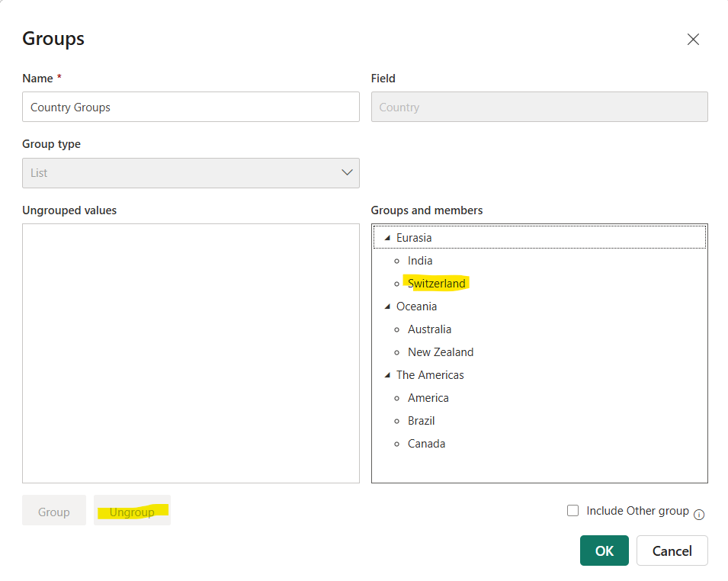Select Brazil under The Americas
The width and height of the screenshot is (728, 581).
click(x=421, y=420)
